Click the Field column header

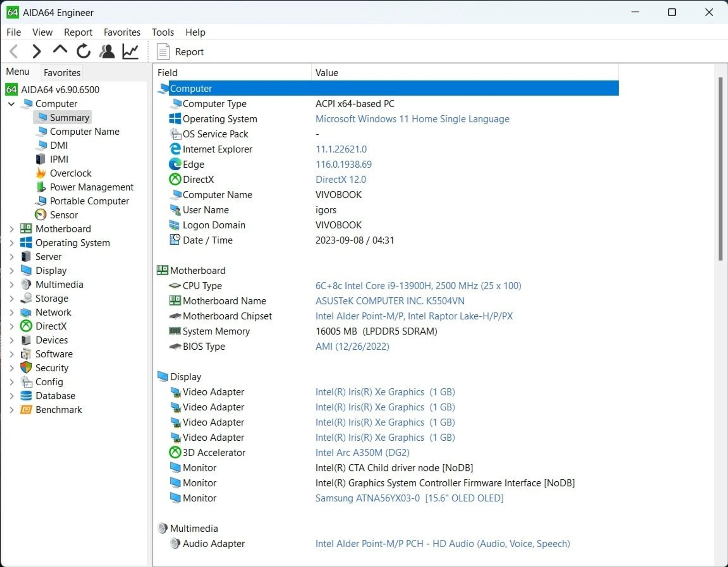233,72
